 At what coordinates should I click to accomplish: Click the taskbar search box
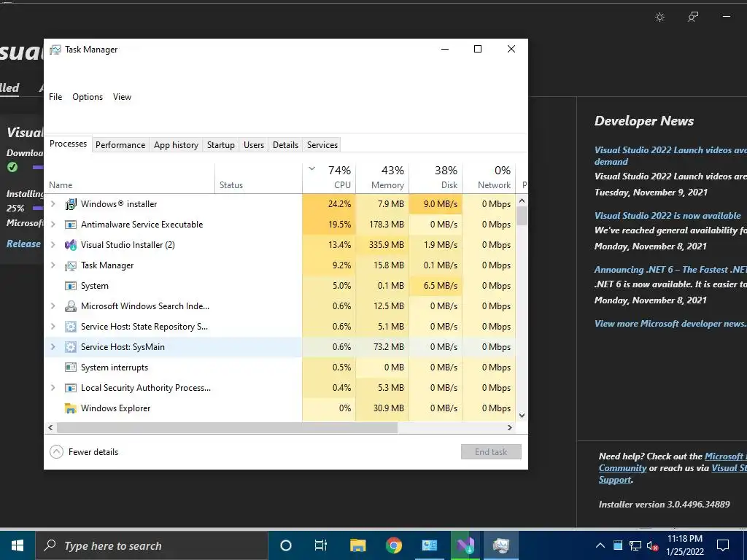152,545
